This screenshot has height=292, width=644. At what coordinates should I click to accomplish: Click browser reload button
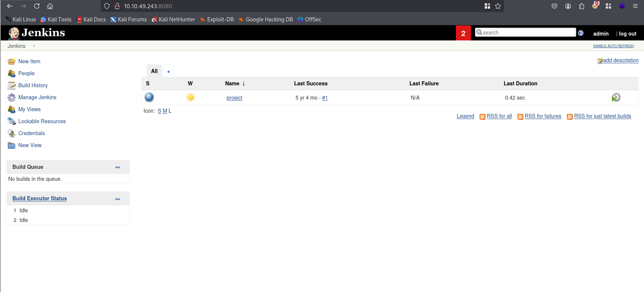(37, 6)
